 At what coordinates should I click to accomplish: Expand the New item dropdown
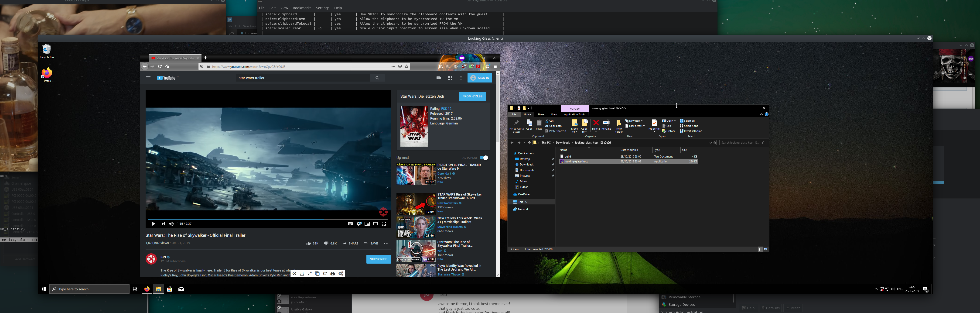click(634, 121)
